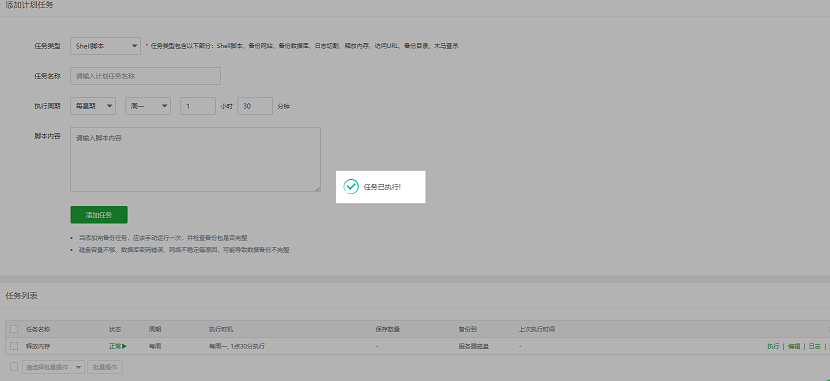Viewport: 830px width, 381px height.
Task: Tick the checkbox beside 请选择批量操作
Action: coord(14,367)
